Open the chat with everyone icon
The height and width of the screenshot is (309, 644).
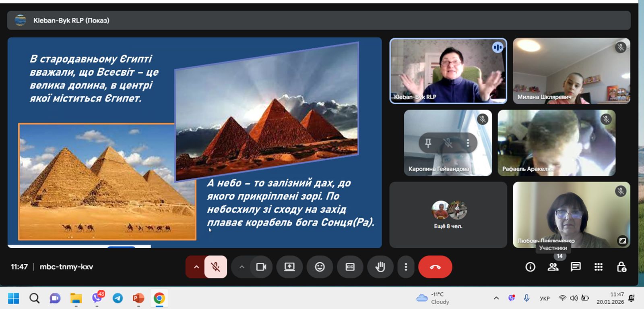click(x=576, y=267)
